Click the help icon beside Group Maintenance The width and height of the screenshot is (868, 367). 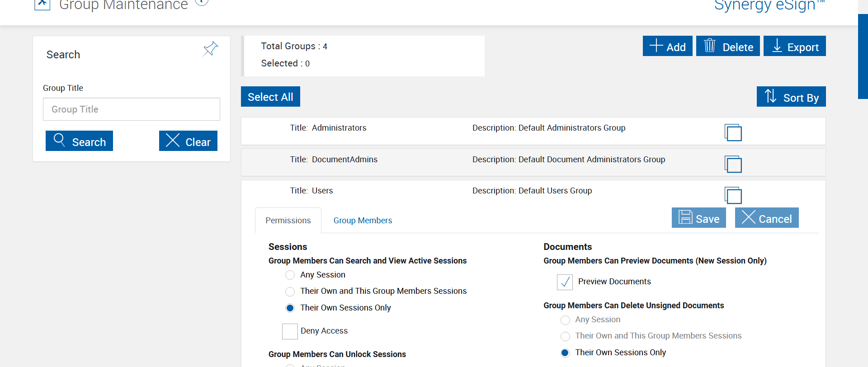pos(202,2)
